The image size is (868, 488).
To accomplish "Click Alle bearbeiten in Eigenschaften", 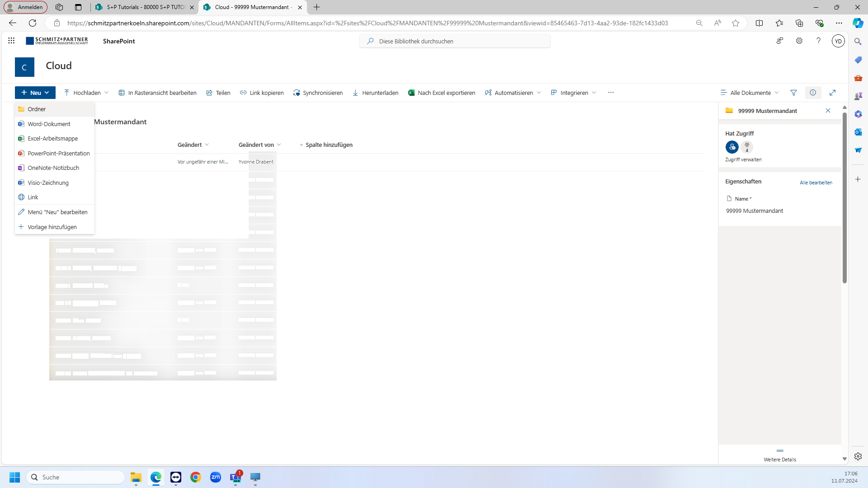I will pos(816,183).
